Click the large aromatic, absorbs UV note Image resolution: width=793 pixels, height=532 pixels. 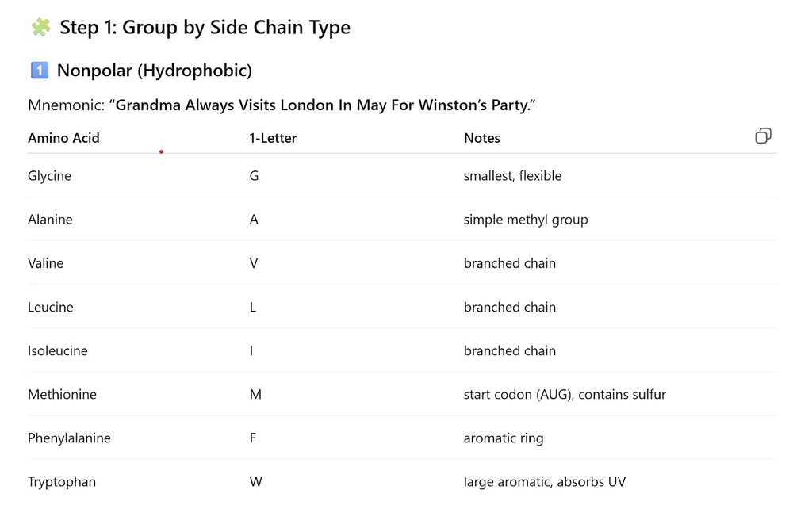coord(545,481)
